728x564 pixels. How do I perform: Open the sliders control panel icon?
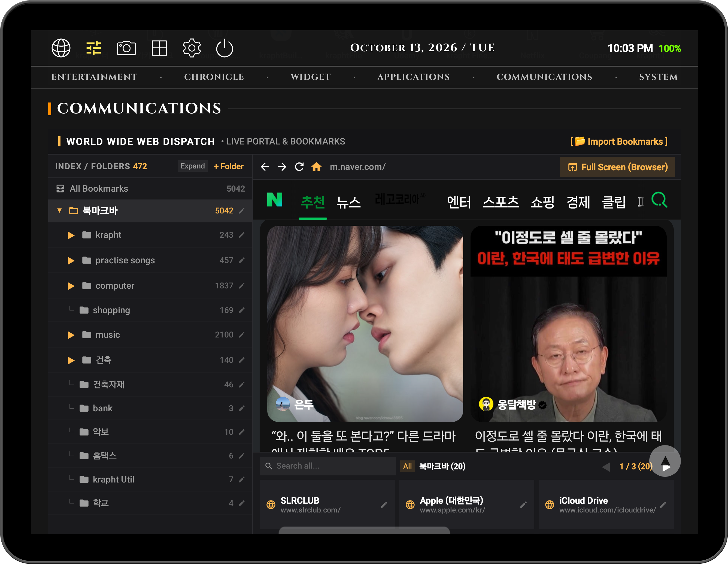(x=94, y=48)
